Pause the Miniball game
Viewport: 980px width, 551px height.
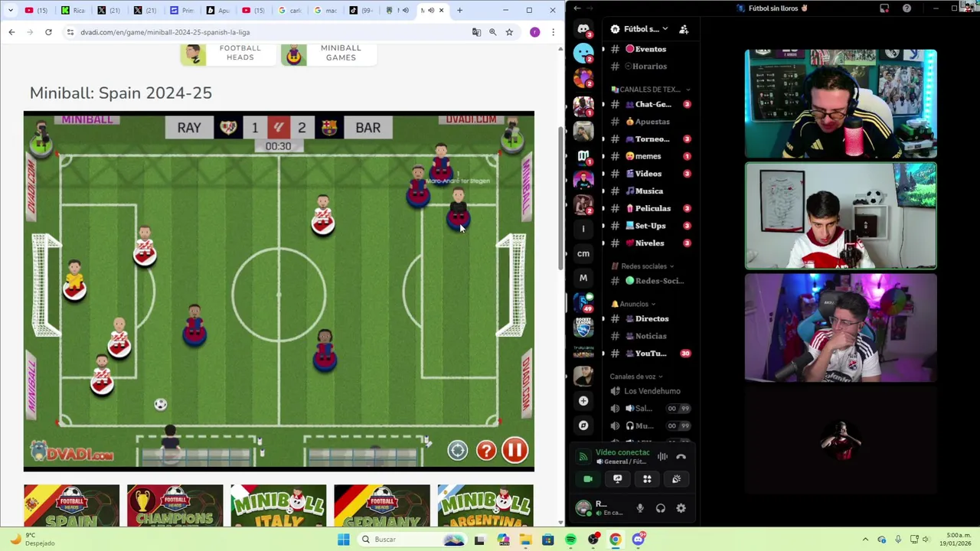[x=514, y=450]
